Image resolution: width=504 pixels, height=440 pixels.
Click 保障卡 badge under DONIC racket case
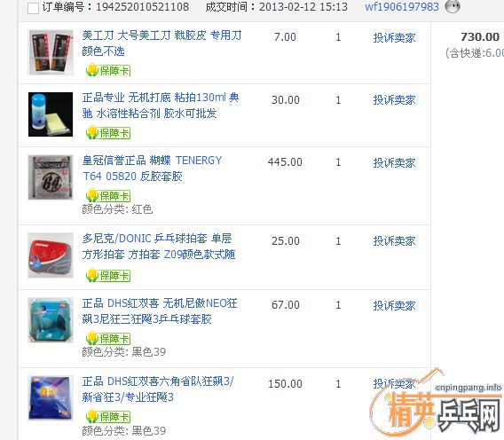point(108,275)
